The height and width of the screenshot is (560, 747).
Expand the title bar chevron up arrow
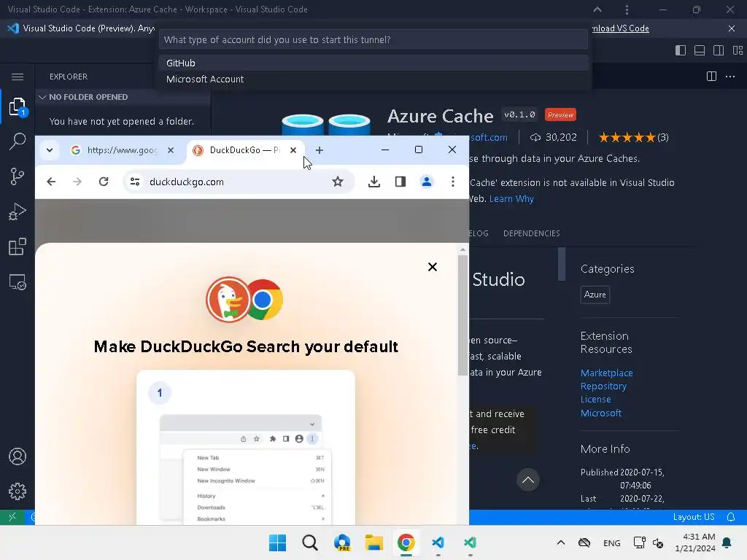pos(597,9)
